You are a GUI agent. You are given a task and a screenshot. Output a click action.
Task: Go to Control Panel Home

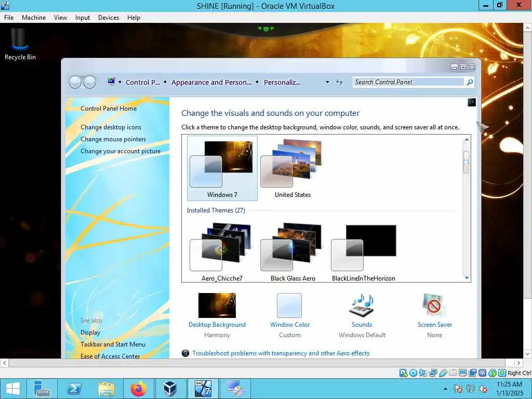click(x=109, y=109)
